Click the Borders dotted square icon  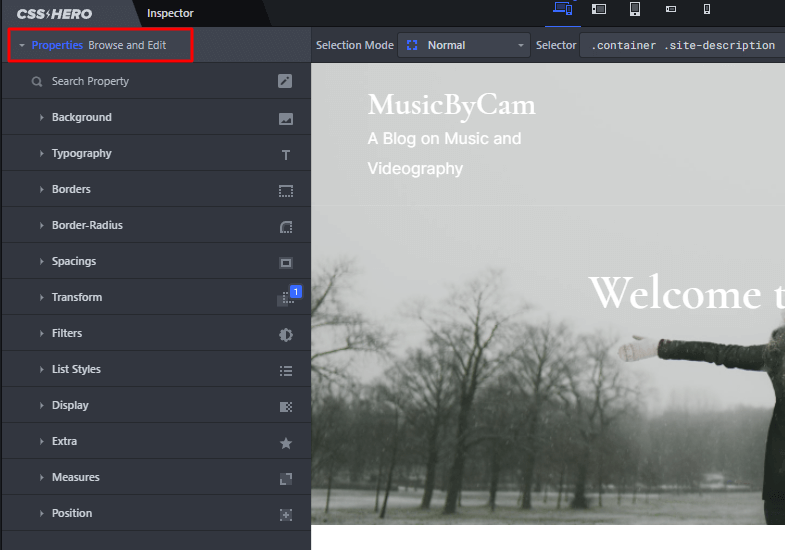click(286, 191)
